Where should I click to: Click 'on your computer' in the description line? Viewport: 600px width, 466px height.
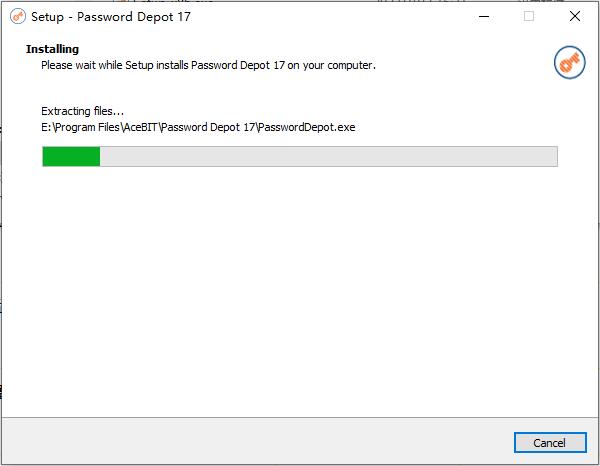[x=331, y=65]
